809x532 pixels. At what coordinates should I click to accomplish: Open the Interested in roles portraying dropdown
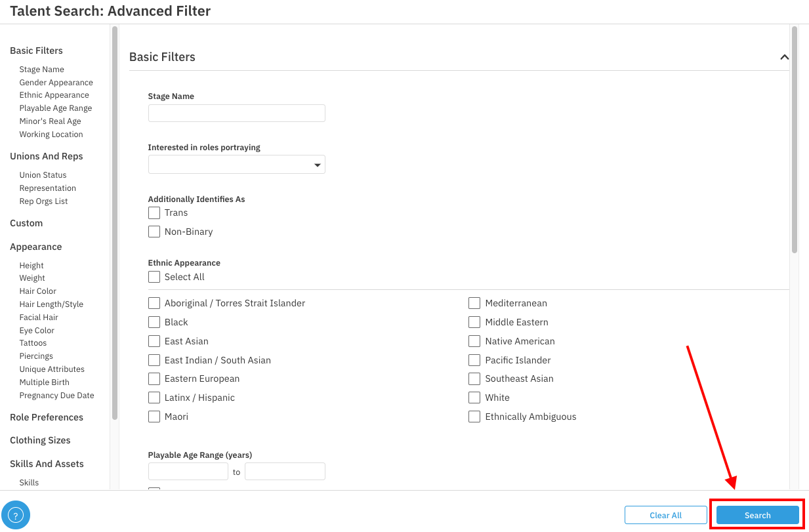tap(236, 165)
